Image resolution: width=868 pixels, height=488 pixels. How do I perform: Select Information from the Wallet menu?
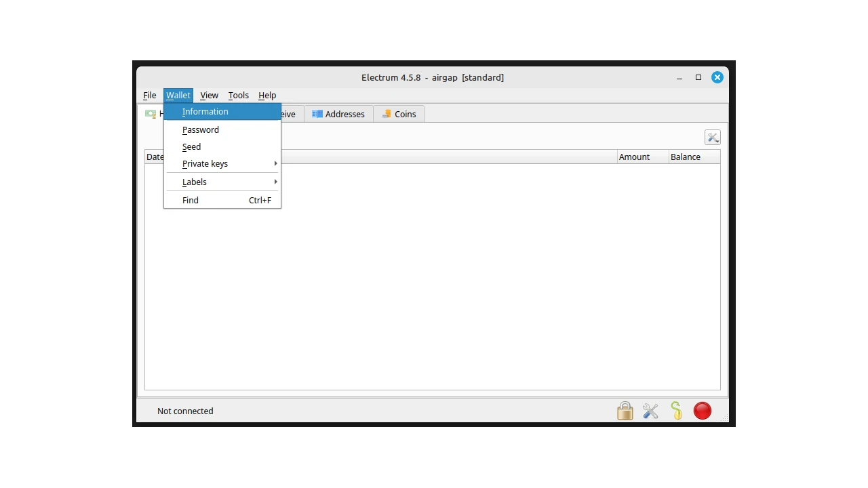coord(205,112)
